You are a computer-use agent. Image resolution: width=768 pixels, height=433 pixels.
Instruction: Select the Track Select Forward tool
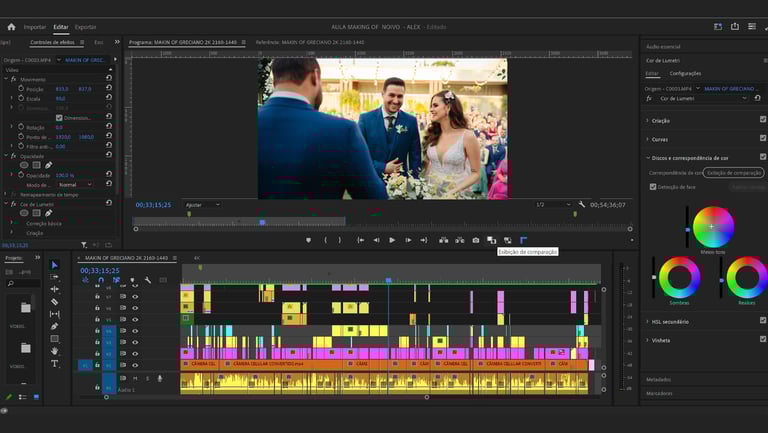pyautogui.click(x=54, y=277)
